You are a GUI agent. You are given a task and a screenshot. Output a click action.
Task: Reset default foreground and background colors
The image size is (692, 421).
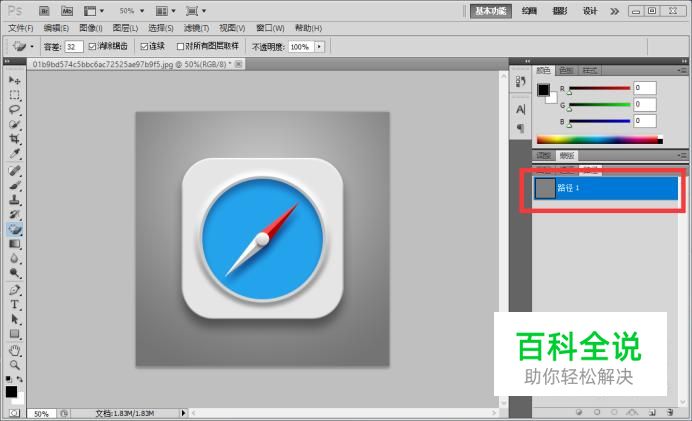click(x=9, y=379)
